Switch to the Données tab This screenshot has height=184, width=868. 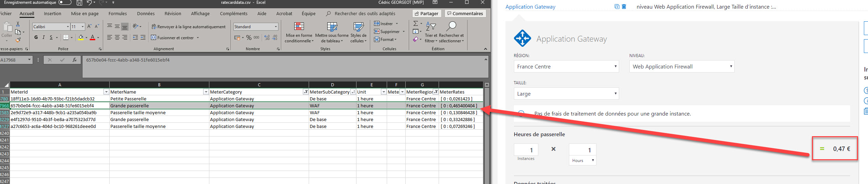click(x=146, y=13)
